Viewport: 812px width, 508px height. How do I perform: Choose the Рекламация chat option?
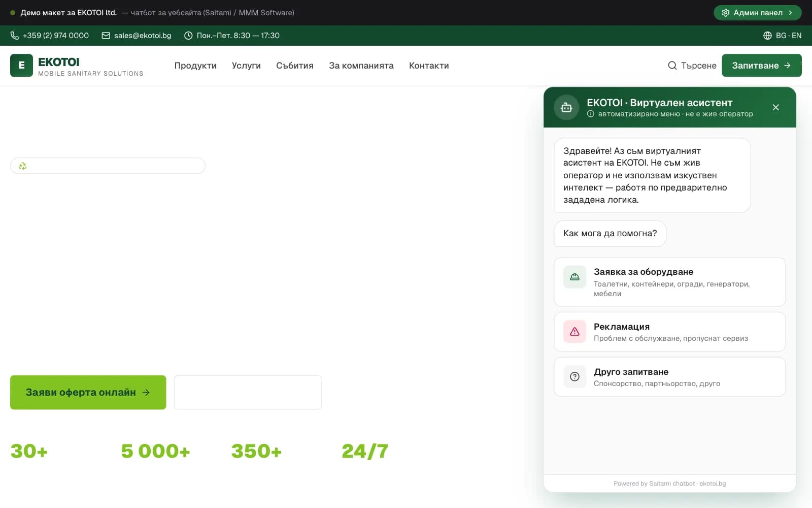(x=670, y=332)
